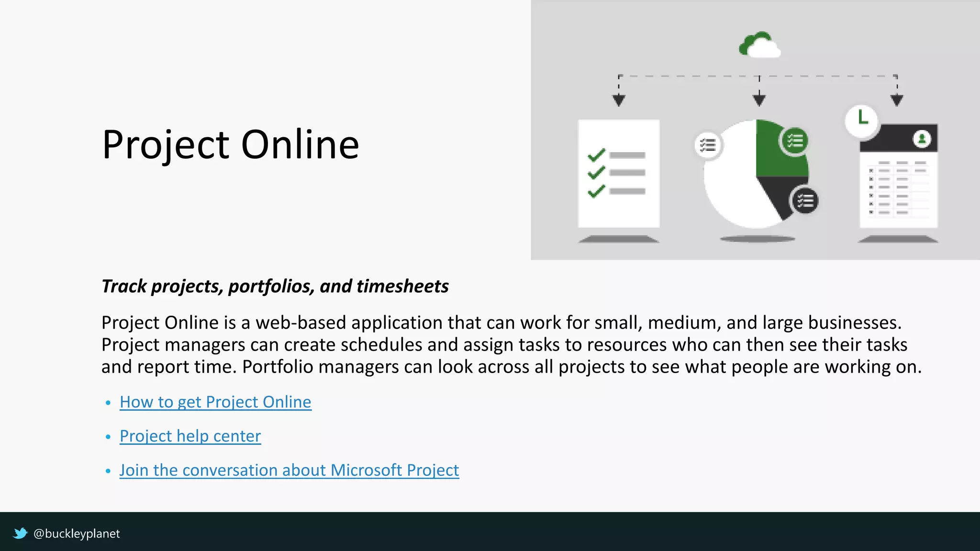Follow 'Join the conversation about Microsoft Project' link

pyautogui.click(x=289, y=470)
